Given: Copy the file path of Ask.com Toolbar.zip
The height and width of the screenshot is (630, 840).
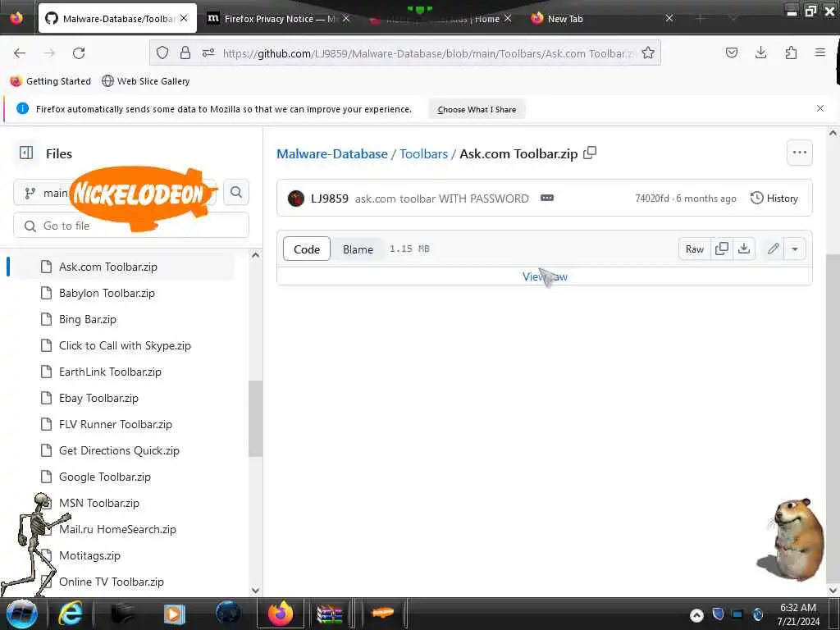Looking at the screenshot, I should click(x=590, y=153).
